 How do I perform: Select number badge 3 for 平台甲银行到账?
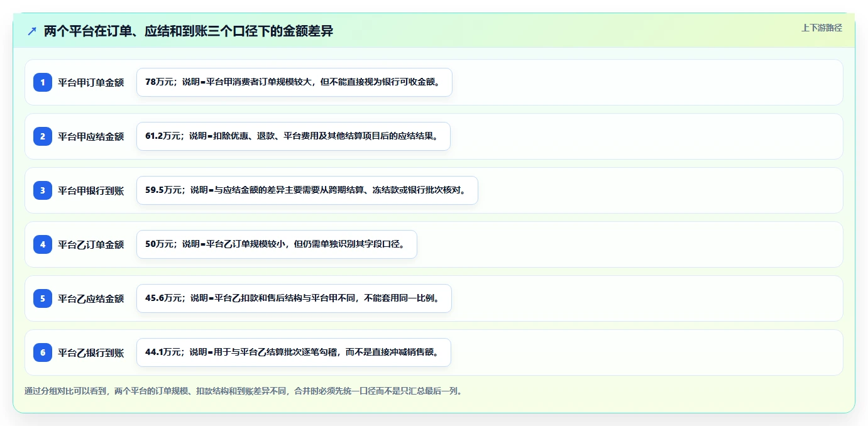(x=43, y=190)
